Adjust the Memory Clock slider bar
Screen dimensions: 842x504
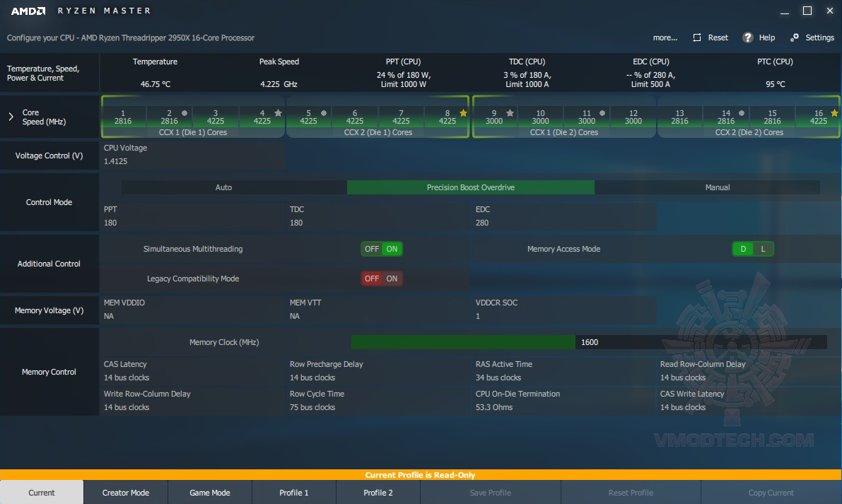589,342
